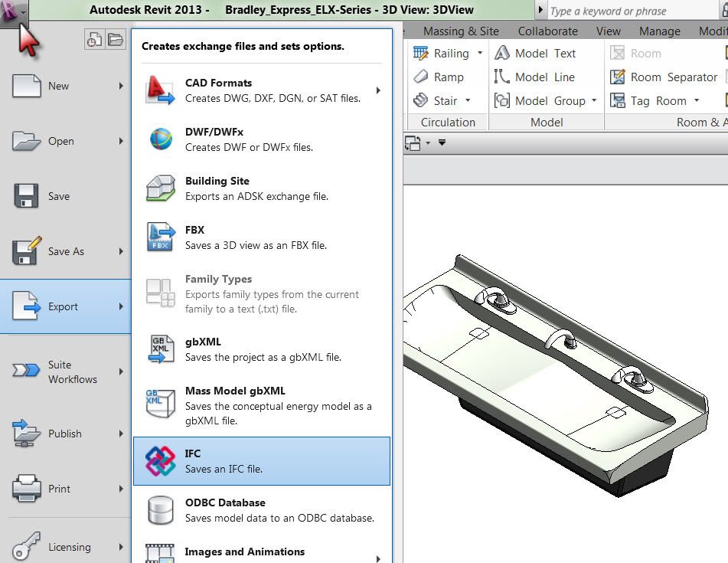Click the Revit application menu button
This screenshot has width=728, height=563.
[14, 13]
